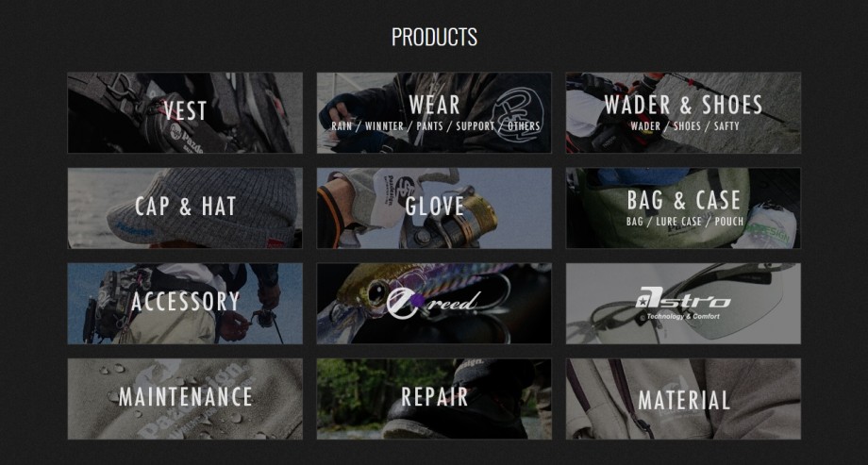
Task: Open the MAINTENANCE category tile
Action: (185, 399)
